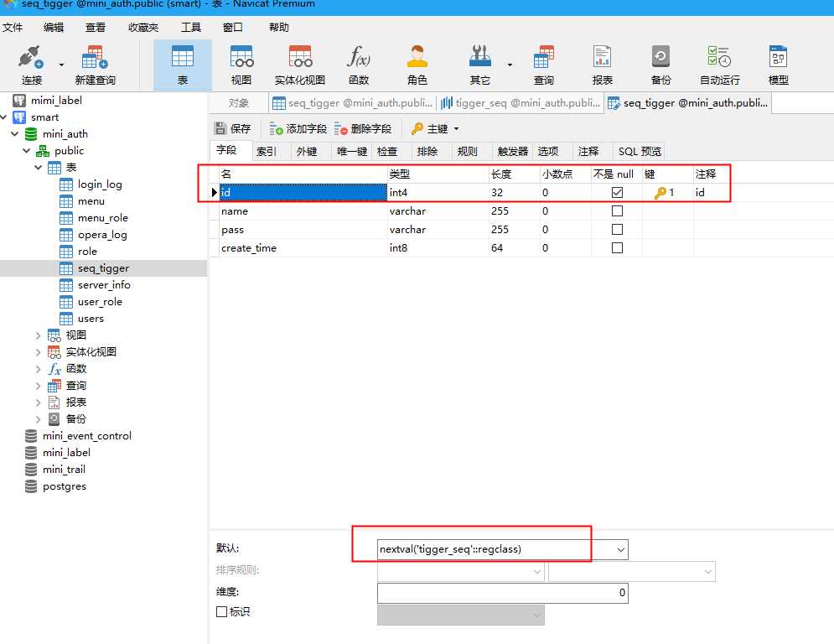Switch to the 触发器 triggers tab
This screenshot has width=834, height=644.
click(513, 151)
